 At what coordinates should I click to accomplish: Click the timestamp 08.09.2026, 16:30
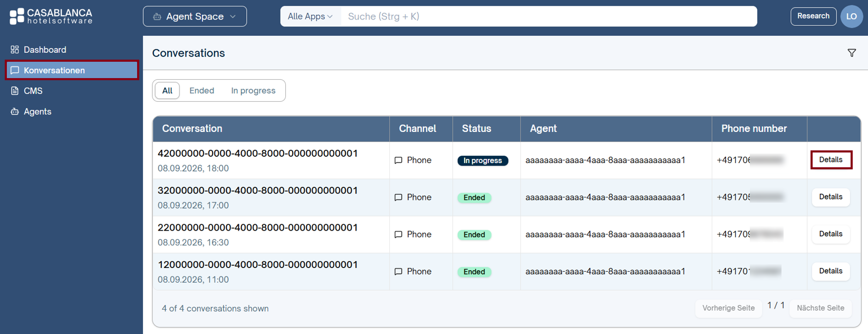click(x=193, y=242)
